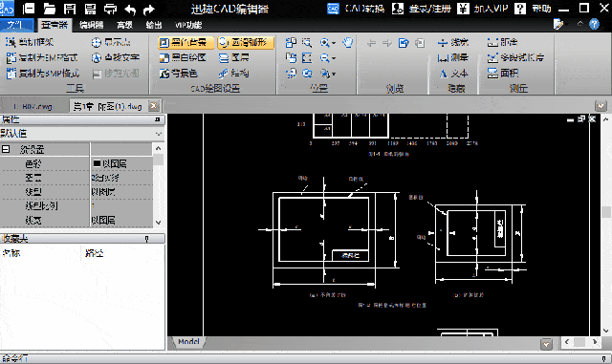
Task: Open the 背景色 background color picker
Action: point(179,74)
